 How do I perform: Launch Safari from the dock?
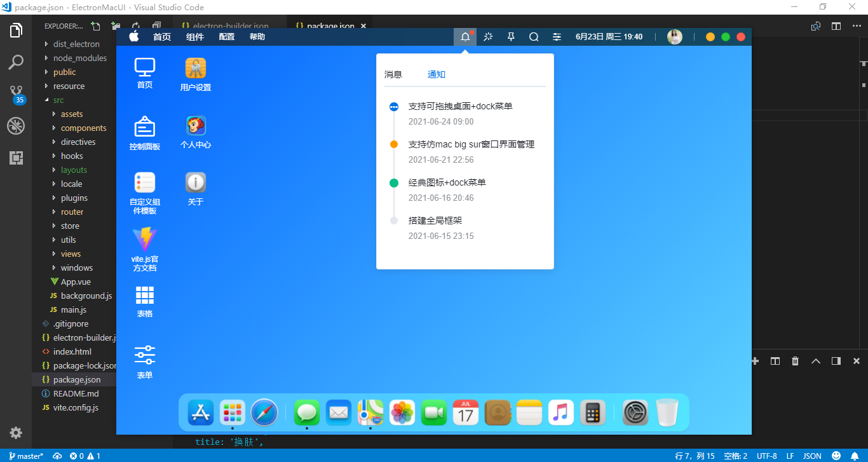coord(264,412)
